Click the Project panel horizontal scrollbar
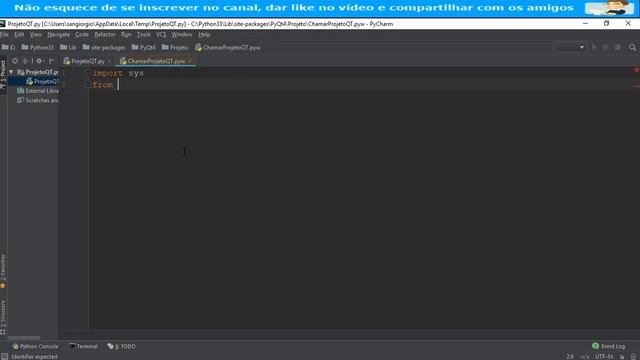The image size is (640, 360). pyautogui.click(x=24, y=338)
